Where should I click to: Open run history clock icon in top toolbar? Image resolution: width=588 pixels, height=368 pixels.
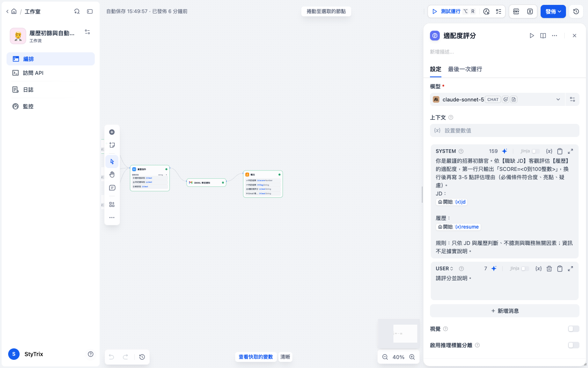486,11
